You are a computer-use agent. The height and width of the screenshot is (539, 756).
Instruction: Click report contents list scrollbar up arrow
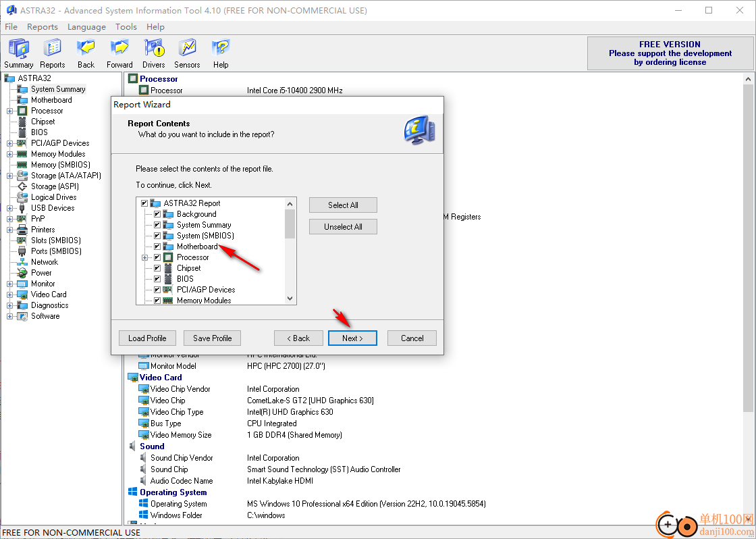[290, 203]
